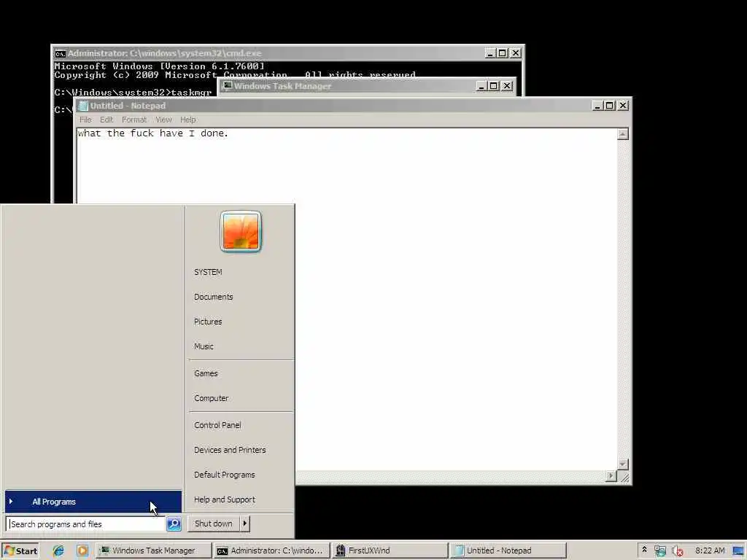This screenshot has width=747, height=560.
Task: Click the search magnifier icon in Start menu
Action: tap(174, 524)
